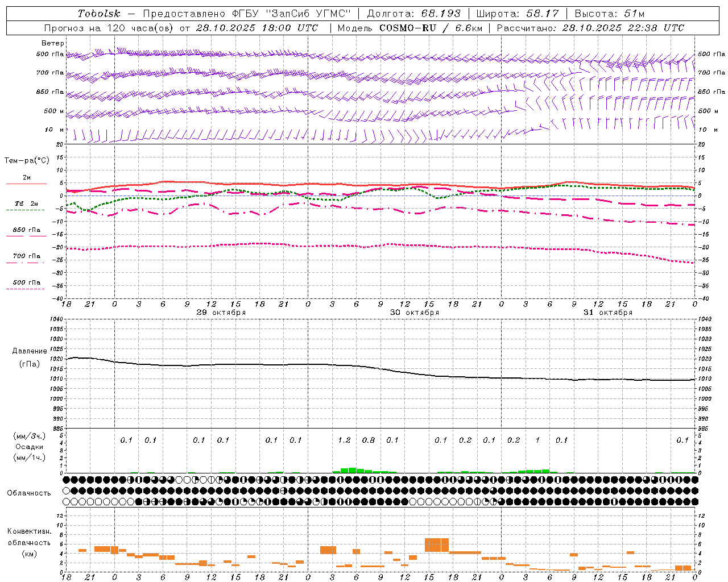This screenshot has width=728, height=582.
Task: Click the dotted pink legend line under 500 гПа
Action: pos(26,289)
